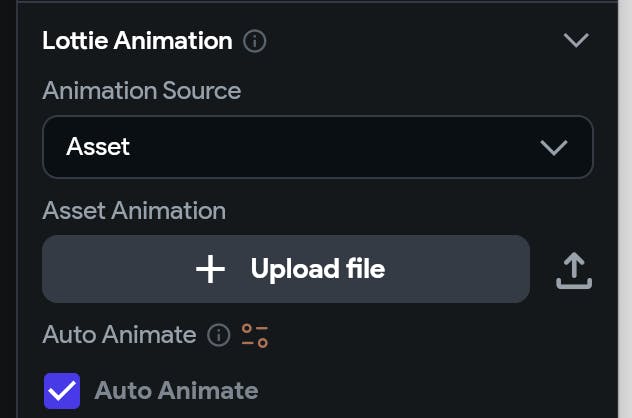
Task: Click the Lottie Animation section title
Action: click(137, 41)
